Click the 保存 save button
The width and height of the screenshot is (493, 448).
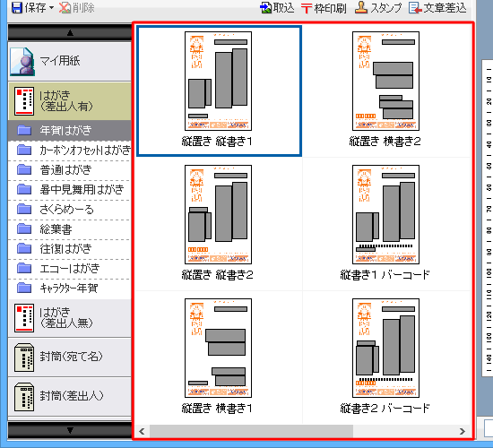29,7
